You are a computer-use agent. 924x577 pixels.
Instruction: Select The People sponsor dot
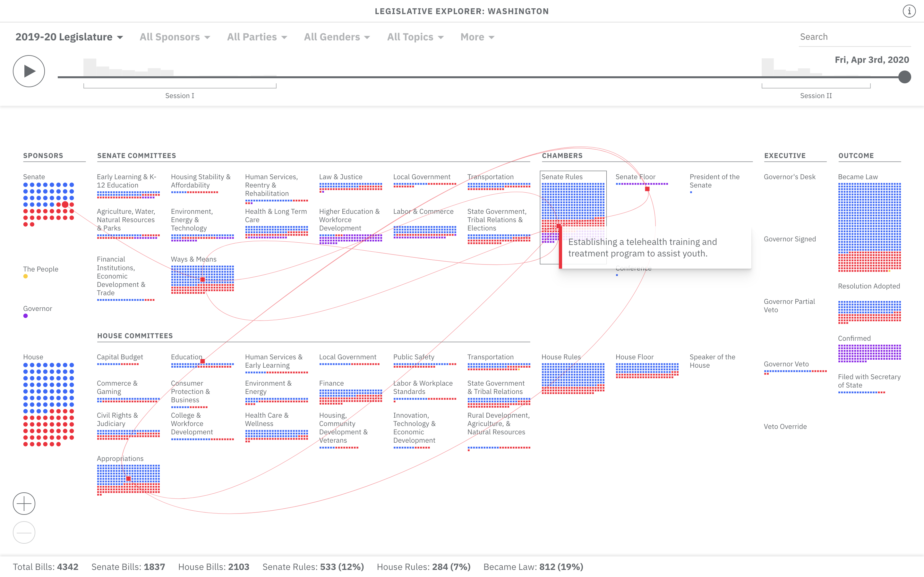pyautogui.click(x=26, y=276)
